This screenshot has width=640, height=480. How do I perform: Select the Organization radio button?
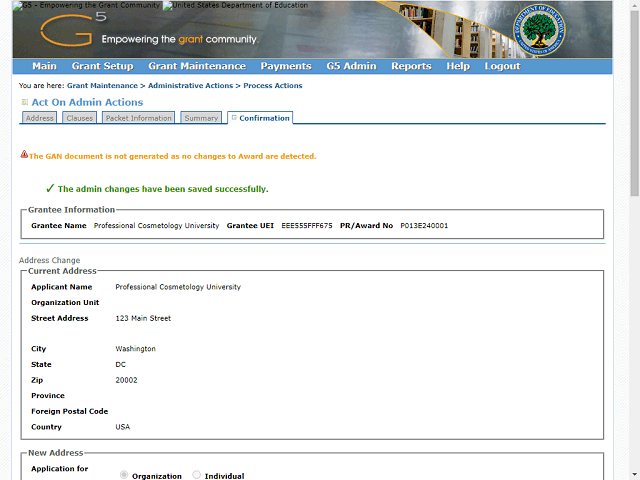tap(124, 475)
